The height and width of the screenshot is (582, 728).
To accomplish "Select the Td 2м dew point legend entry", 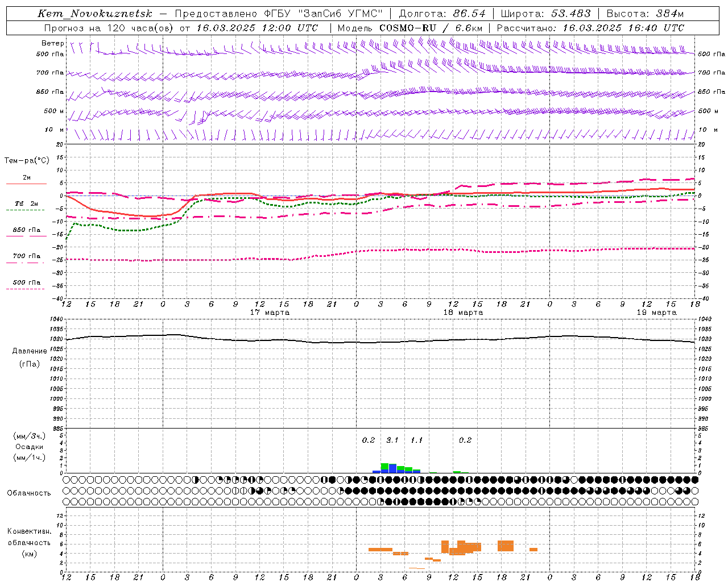I will point(27,203).
